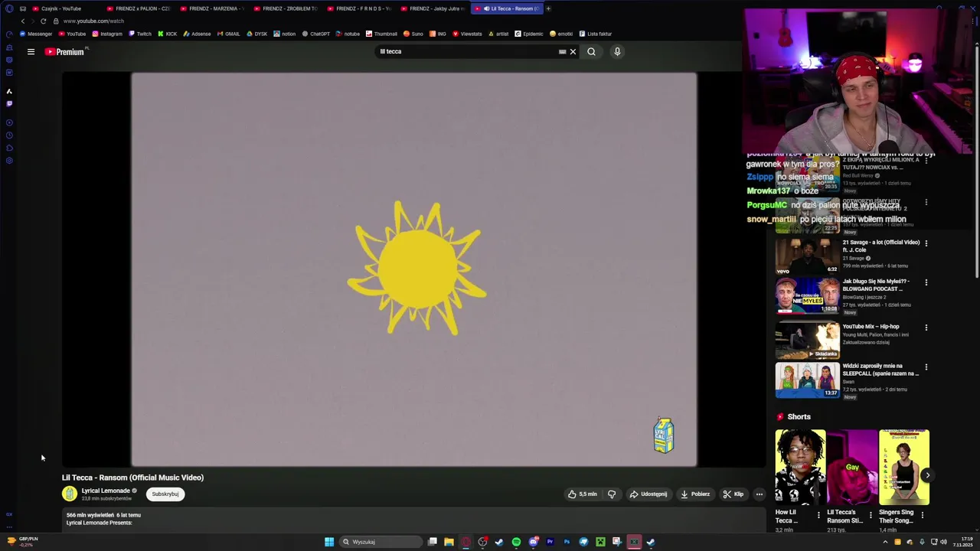Open Lyrical Lemonade channel name link

pos(106,491)
